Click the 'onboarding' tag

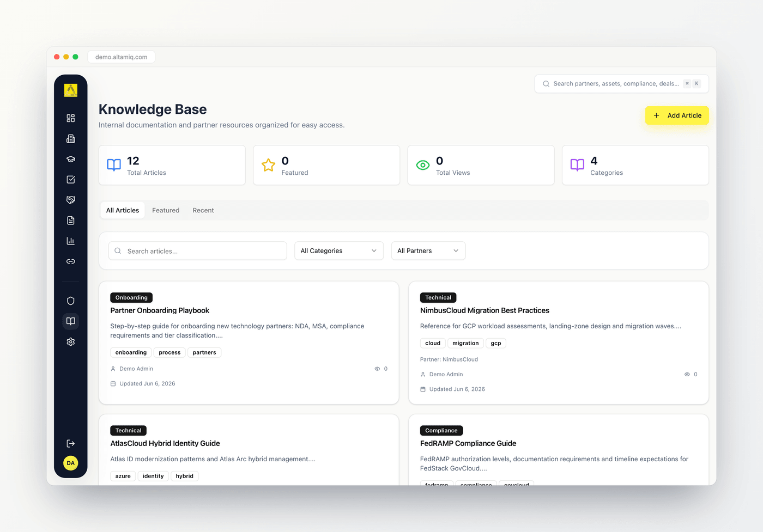[x=131, y=352]
